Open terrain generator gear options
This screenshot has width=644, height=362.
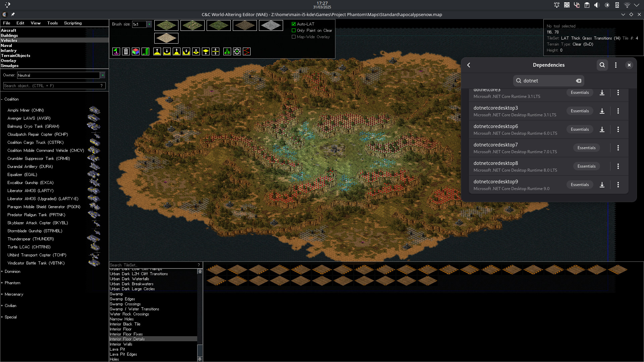pos(237,52)
